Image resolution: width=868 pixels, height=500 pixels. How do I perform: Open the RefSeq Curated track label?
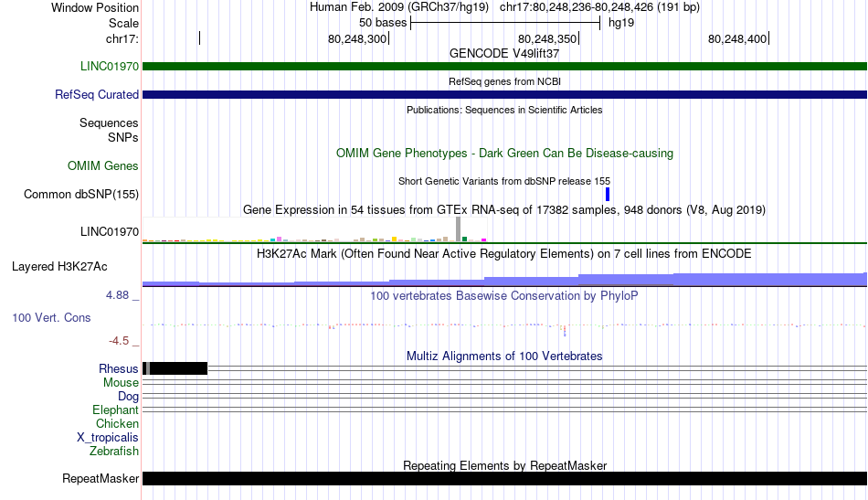(96, 95)
